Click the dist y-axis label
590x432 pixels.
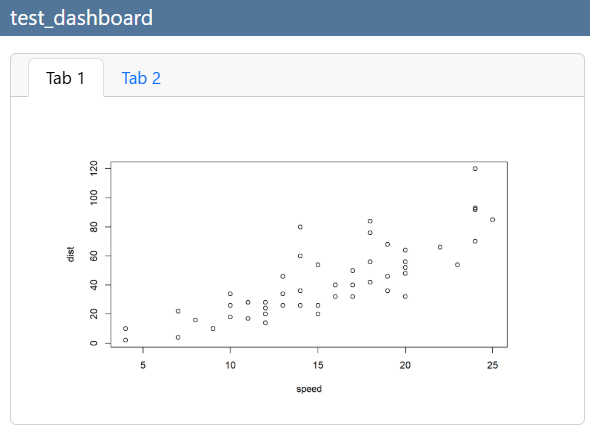(x=70, y=254)
